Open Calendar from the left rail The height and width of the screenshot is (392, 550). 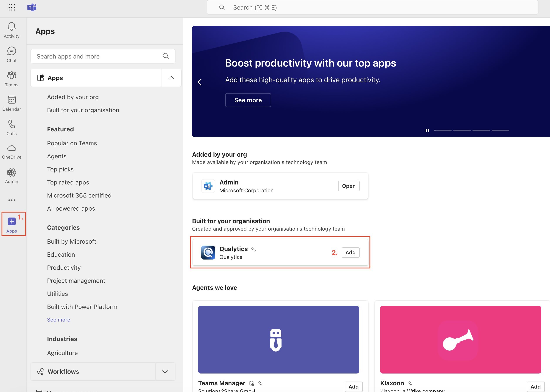coord(12,104)
